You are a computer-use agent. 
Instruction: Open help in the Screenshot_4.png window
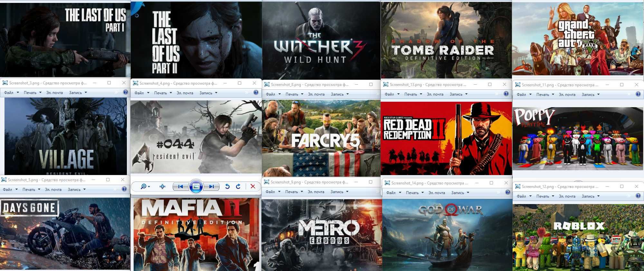256,93
